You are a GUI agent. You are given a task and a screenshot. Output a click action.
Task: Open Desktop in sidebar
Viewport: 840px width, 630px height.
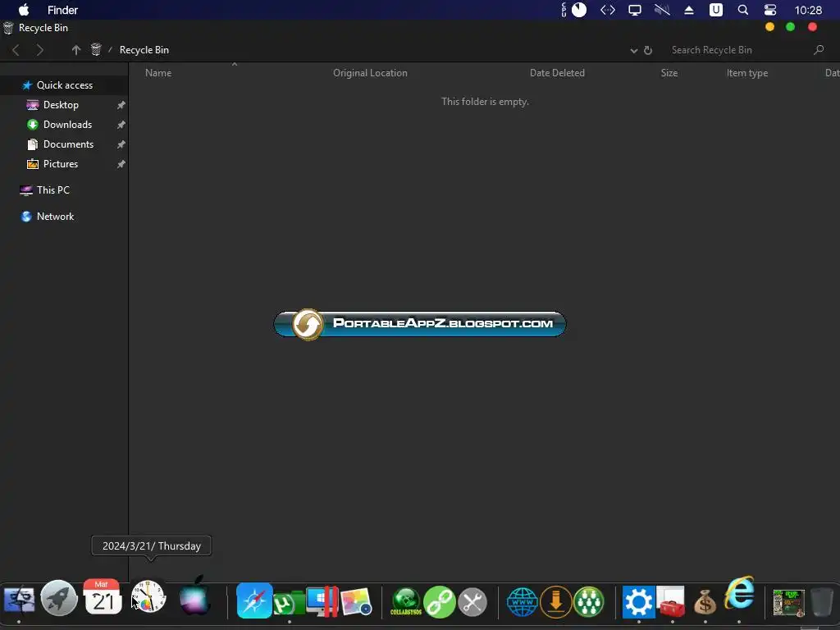coord(61,105)
